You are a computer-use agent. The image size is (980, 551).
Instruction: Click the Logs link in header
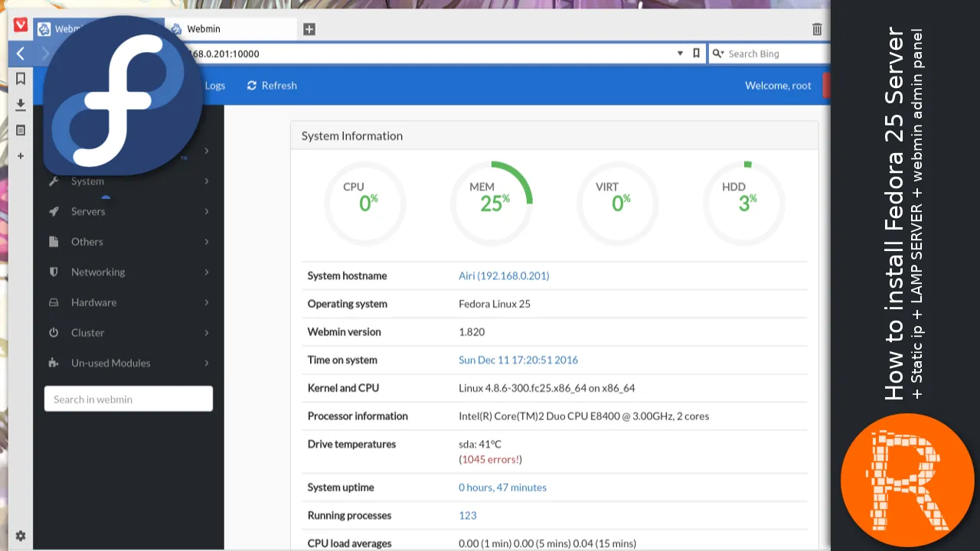click(x=214, y=86)
